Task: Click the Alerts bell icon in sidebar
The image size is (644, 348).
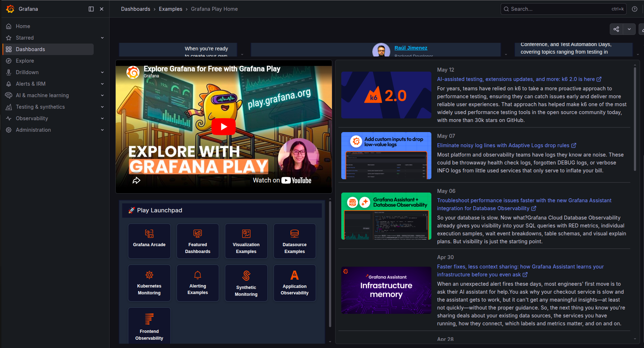Action: tap(9, 84)
